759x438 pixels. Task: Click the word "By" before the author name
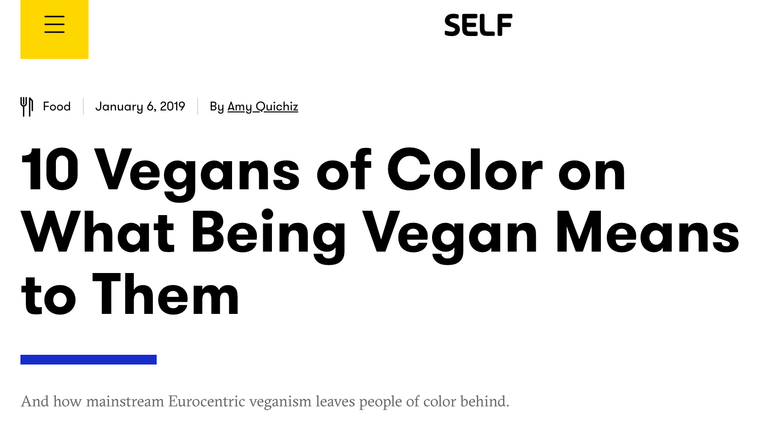216,107
